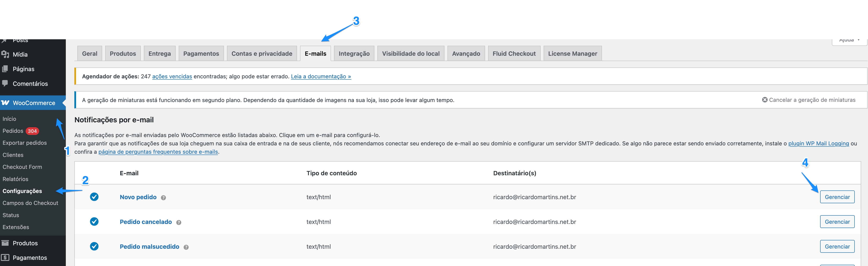Viewport: 868px width, 266px height.
Task: Open Clientes submenu item
Action: coord(13,155)
